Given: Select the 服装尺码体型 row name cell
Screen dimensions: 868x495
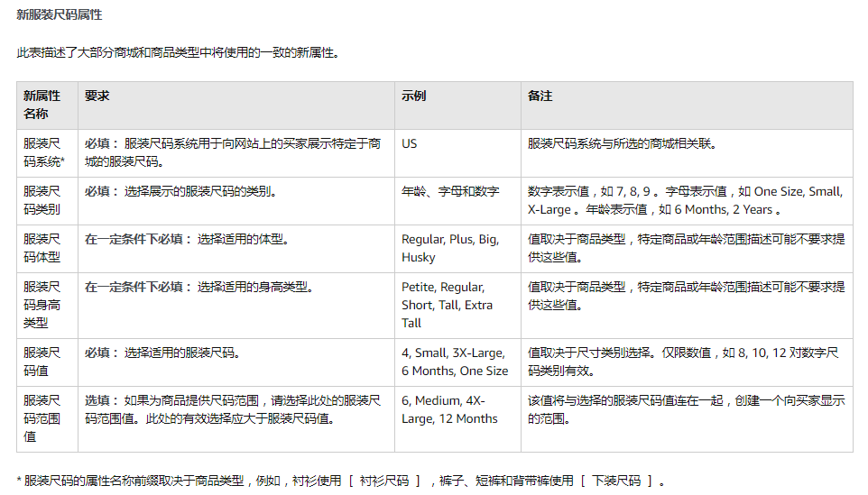Looking at the screenshot, I should 48,248.
